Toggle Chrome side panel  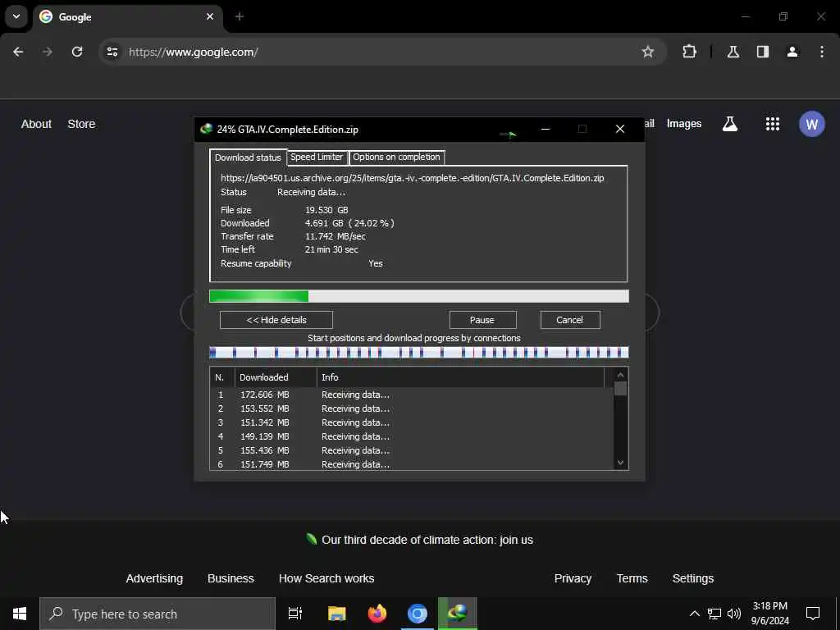[763, 52]
